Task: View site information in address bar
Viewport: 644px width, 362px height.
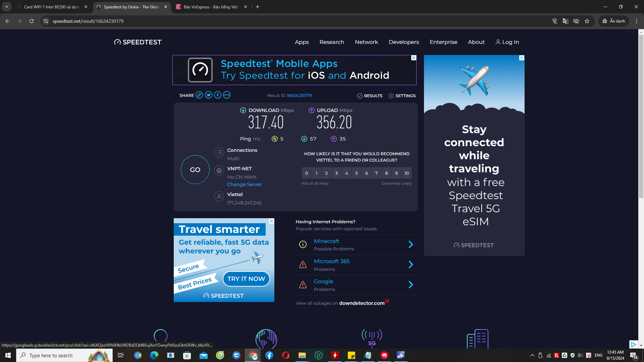Action: click(x=46, y=21)
